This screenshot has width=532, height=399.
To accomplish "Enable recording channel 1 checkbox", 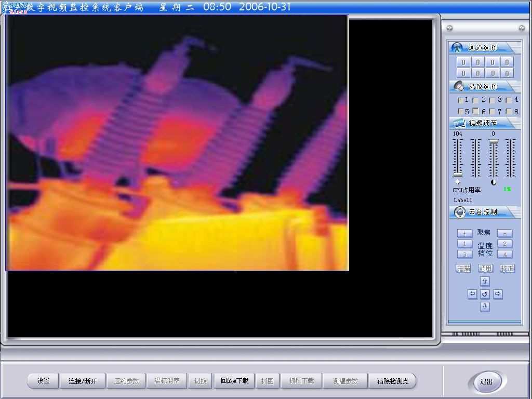I will pos(460,100).
